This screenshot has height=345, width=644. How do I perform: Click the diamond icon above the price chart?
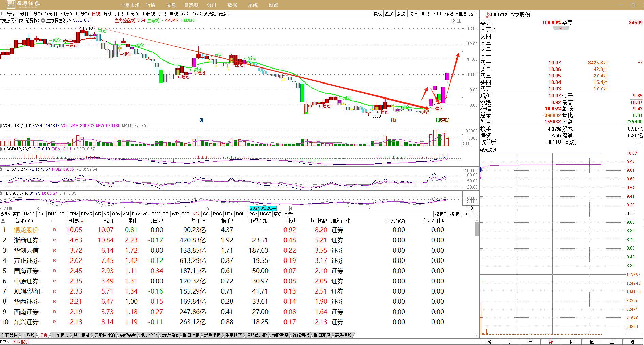[453, 20]
